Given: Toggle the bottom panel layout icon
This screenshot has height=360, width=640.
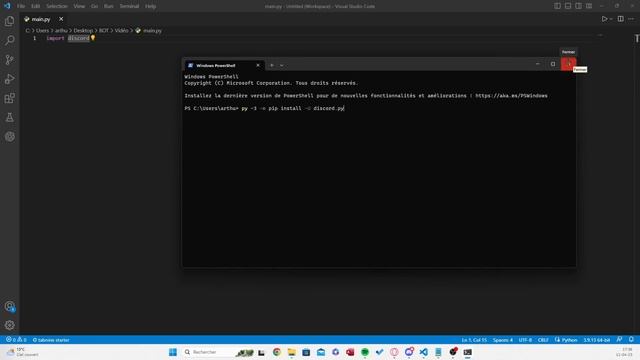Looking at the screenshot, I should [x=568, y=6].
